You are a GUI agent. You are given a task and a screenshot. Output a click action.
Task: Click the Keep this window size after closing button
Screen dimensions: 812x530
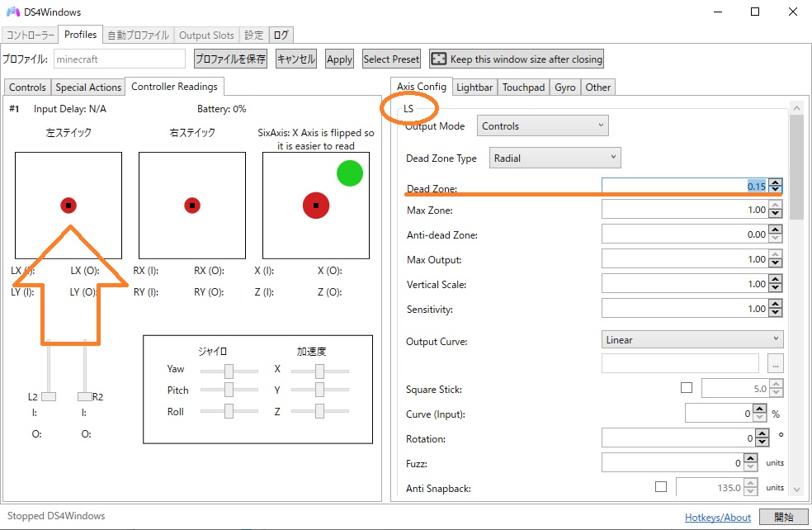click(517, 59)
